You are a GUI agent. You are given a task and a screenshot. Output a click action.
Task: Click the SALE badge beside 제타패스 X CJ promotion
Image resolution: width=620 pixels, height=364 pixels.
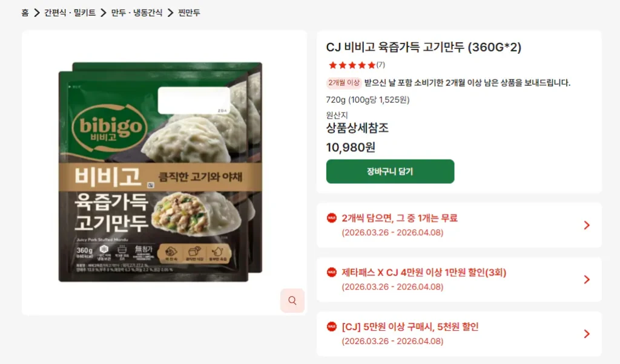(x=331, y=272)
